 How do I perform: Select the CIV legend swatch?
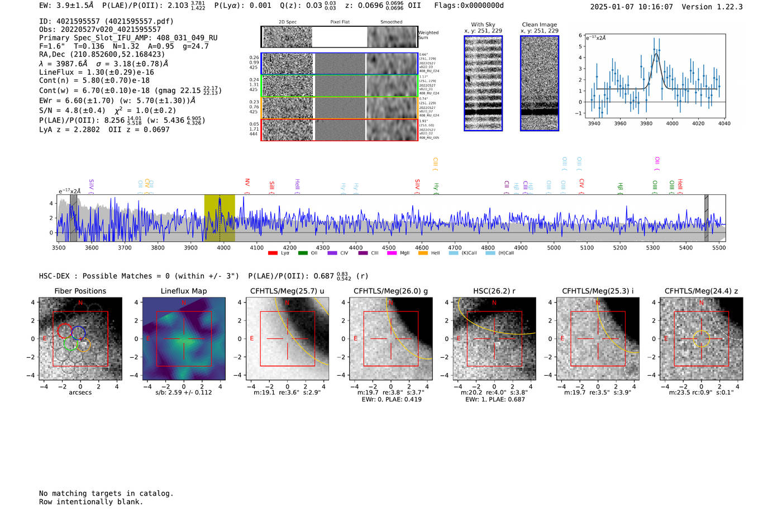pyautogui.click(x=333, y=253)
